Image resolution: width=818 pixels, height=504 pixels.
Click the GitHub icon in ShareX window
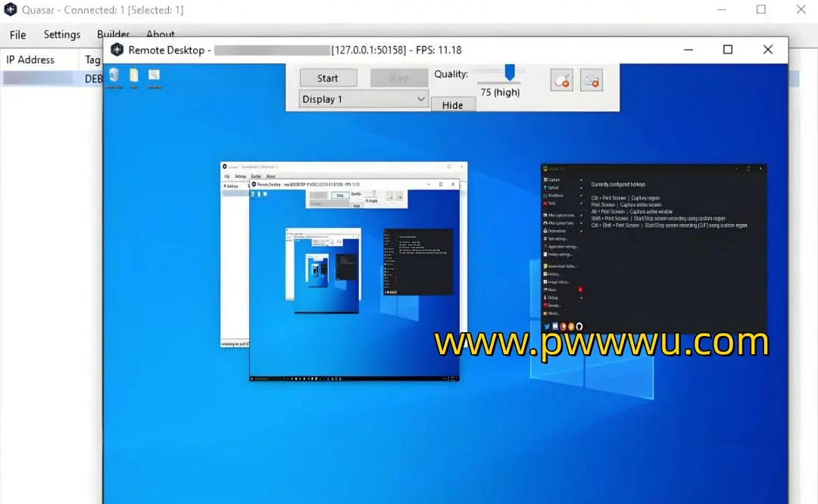[x=579, y=326]
